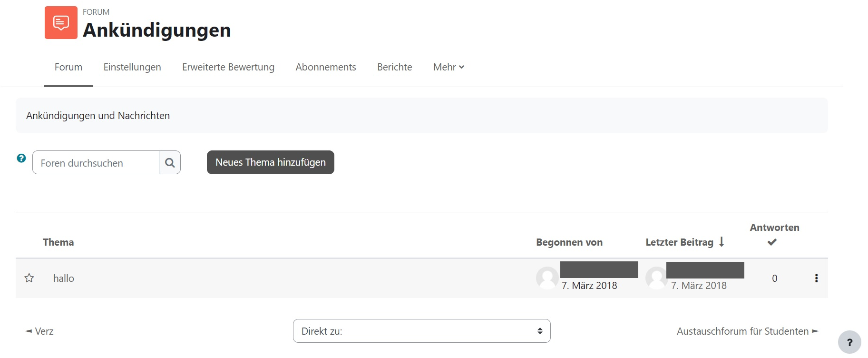Select the Erweiterte Bewertung tab
Screen dimensions: 868x358
(228, 67)
